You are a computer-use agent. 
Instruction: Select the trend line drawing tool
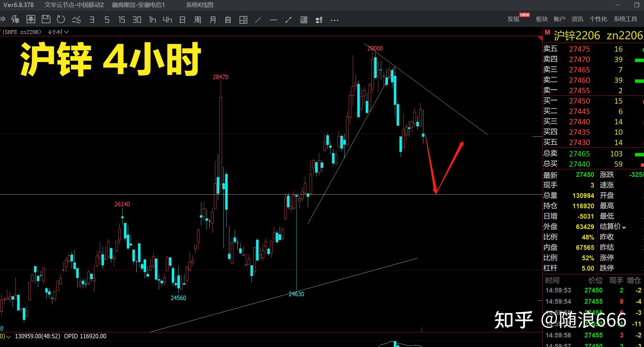[x=258, y=20]
